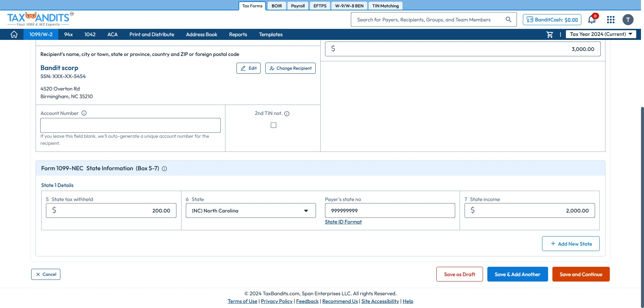Click Save & Add Another
The width and height of the screenshot is (644, 308).
click(518, 274)
